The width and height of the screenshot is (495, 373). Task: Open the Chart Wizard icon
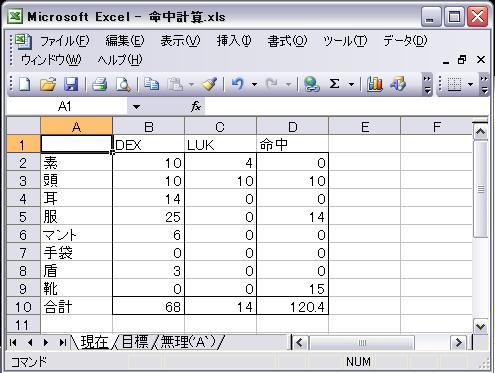[x=375, y=84]
